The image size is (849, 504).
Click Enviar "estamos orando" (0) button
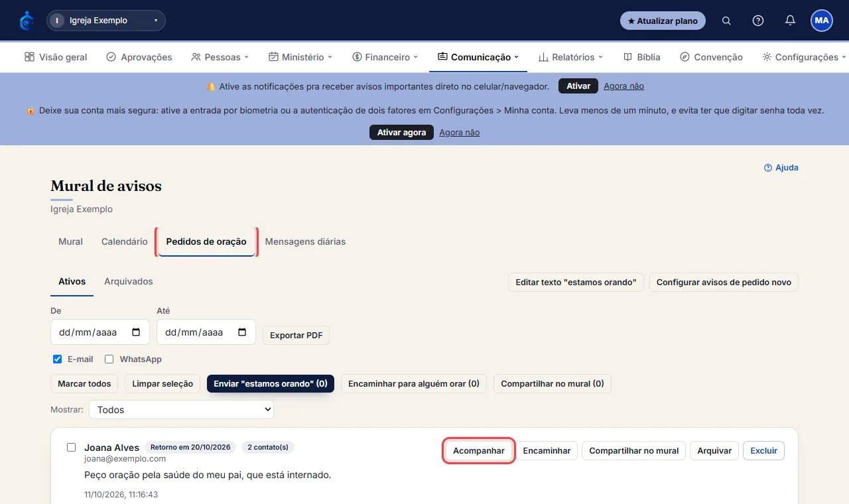click(x=271, y=383)
